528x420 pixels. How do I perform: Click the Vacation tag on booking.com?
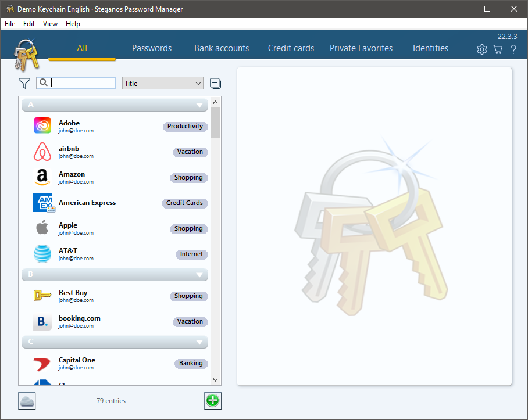(x=190, y=321)
